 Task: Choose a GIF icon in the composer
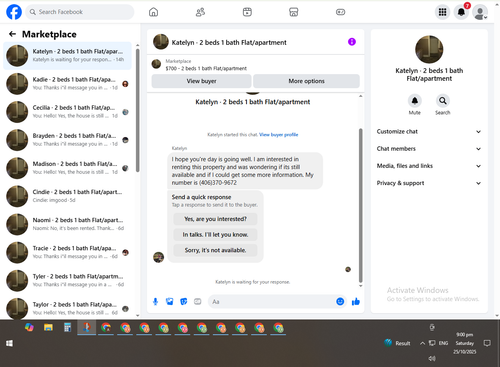(x=198, y=302)
